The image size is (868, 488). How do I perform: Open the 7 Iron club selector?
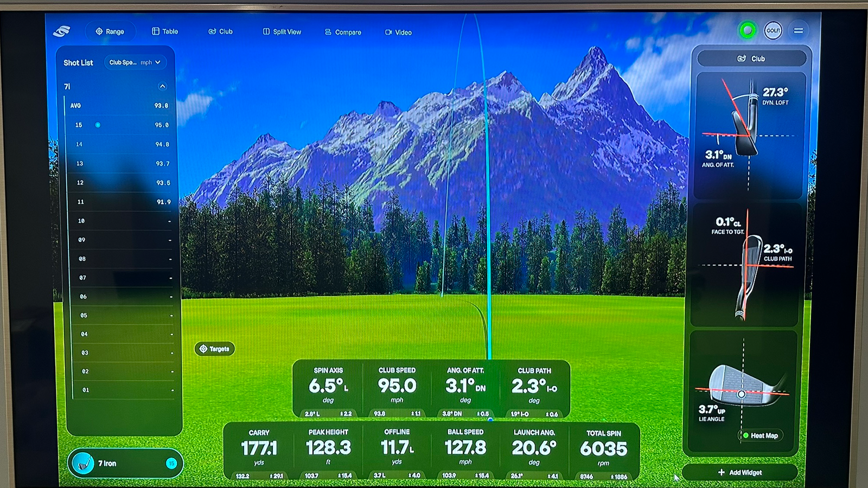pos(125,463)
